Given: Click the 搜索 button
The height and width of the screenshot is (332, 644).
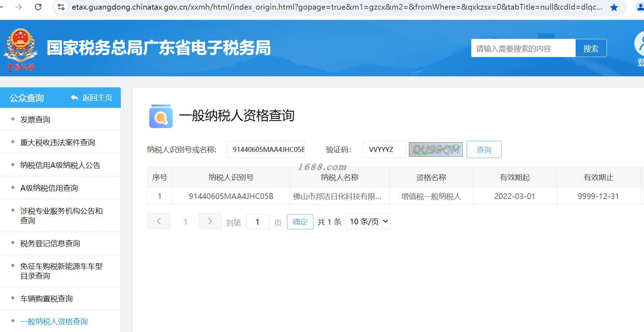Looking at the screenshot, I should (x=591, y=48).
